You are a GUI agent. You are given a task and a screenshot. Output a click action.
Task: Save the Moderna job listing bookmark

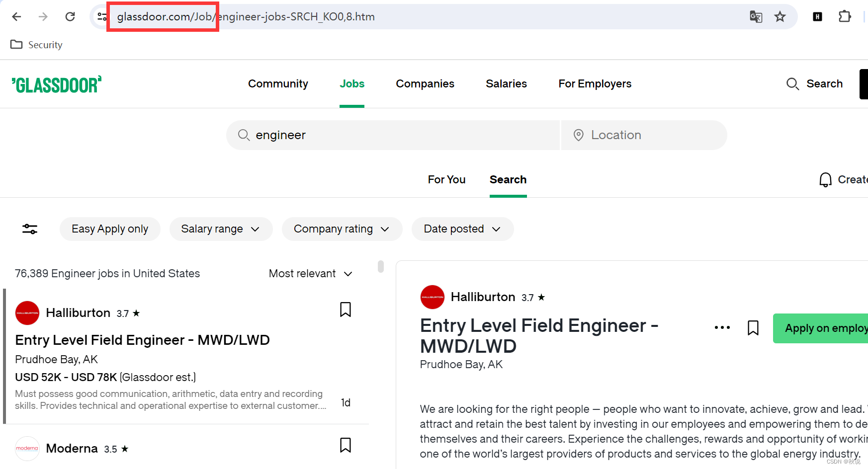click(x=346, y=445)
